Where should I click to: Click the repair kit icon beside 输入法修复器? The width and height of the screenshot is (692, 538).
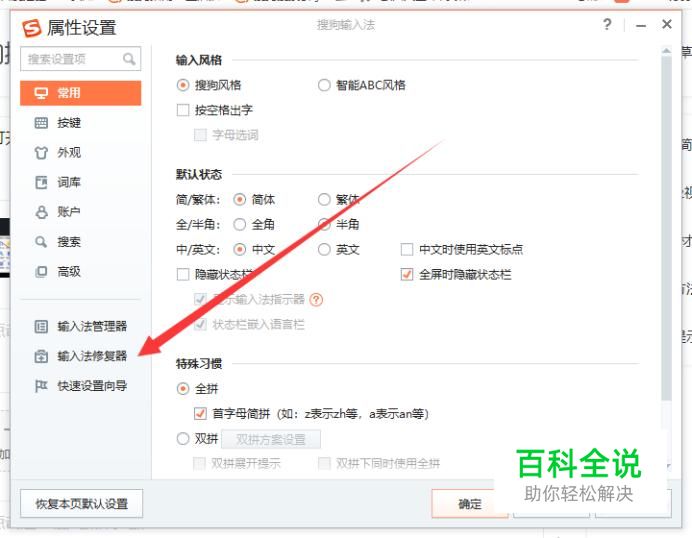tap(41, 356)
